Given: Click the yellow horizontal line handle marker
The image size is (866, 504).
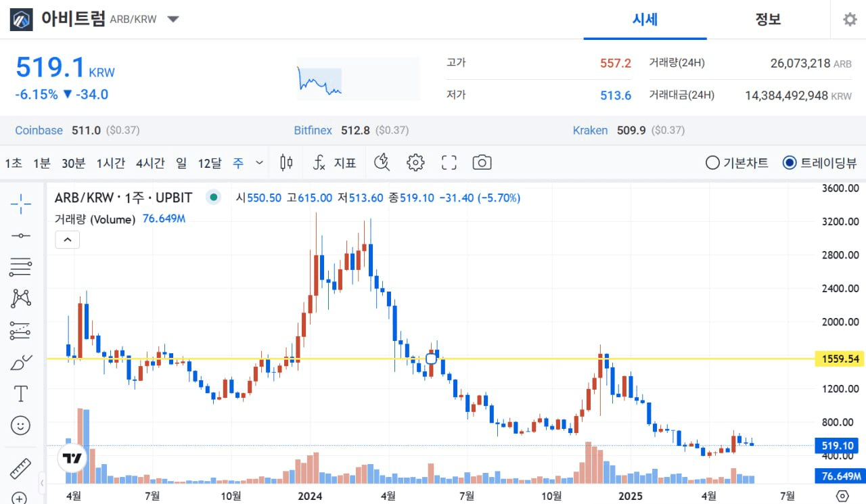Looking at the screenshot, I should [431, 359].
